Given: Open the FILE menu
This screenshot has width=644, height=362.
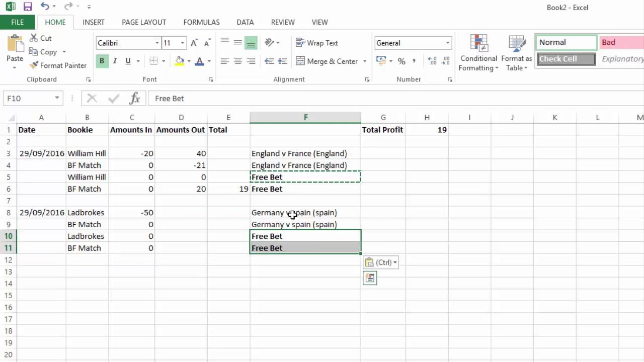Looking at the screenshot, I should pyautogui.click(x=17, y=22).
